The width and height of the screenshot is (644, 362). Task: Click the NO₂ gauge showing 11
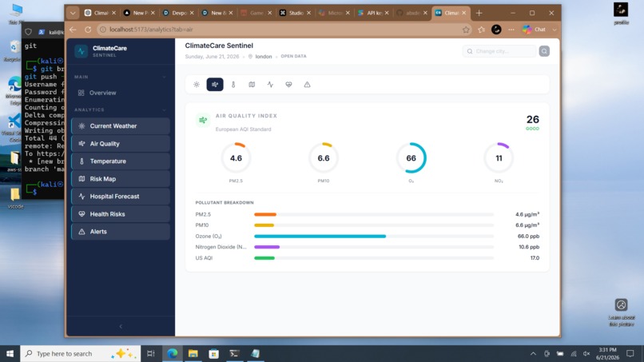[499, 158]
